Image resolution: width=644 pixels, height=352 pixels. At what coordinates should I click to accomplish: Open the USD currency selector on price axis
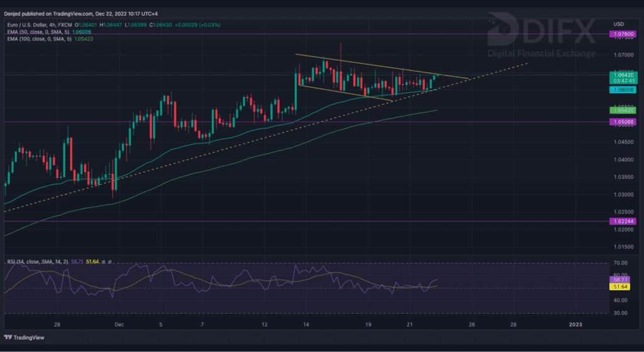click(618, 24)
